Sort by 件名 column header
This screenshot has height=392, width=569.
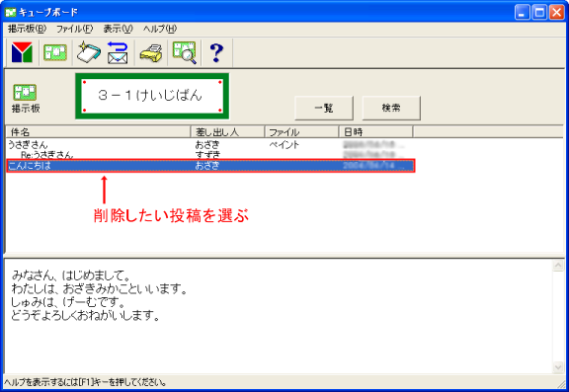[x=98, y=132]
